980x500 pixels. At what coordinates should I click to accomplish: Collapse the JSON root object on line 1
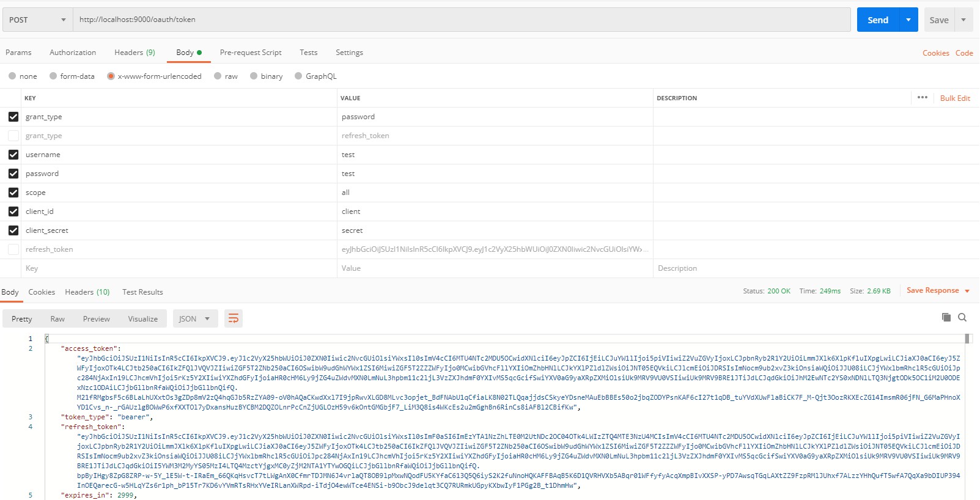46,339
